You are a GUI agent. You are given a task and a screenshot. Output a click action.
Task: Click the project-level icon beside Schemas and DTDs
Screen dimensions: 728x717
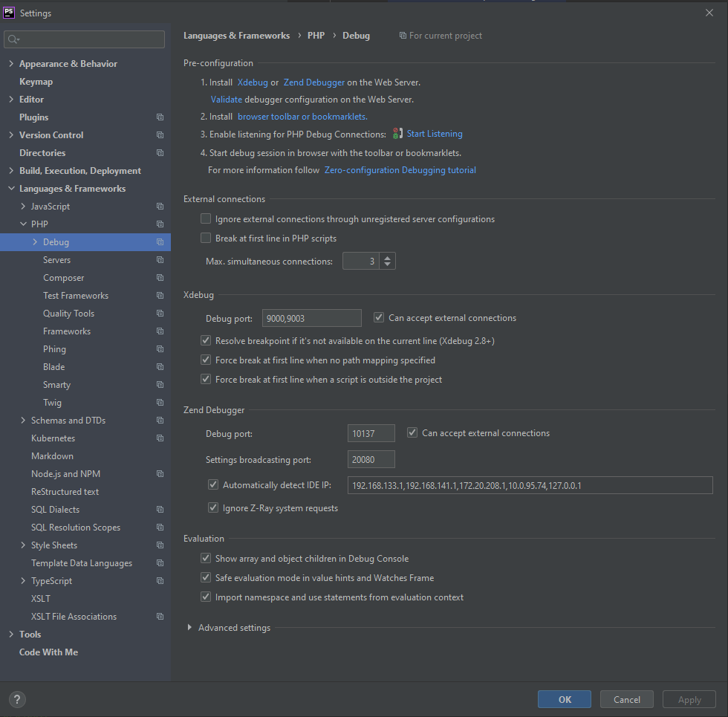(x=160, y=421)
